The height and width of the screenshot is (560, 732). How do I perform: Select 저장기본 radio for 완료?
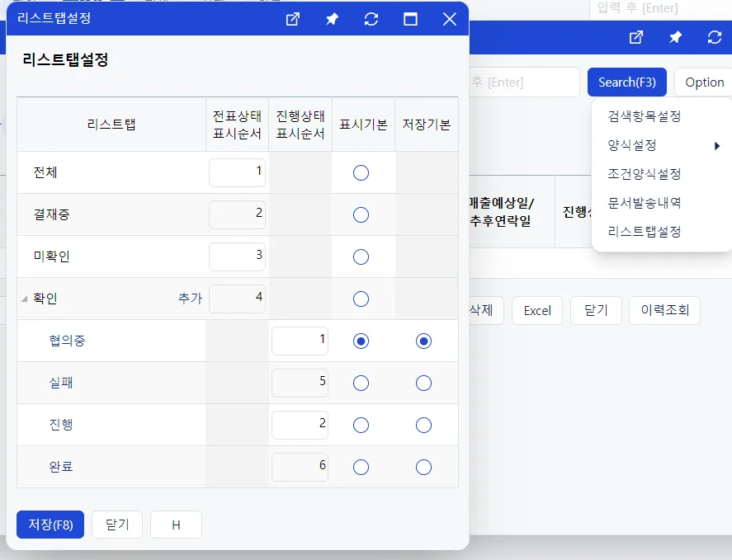423,467
